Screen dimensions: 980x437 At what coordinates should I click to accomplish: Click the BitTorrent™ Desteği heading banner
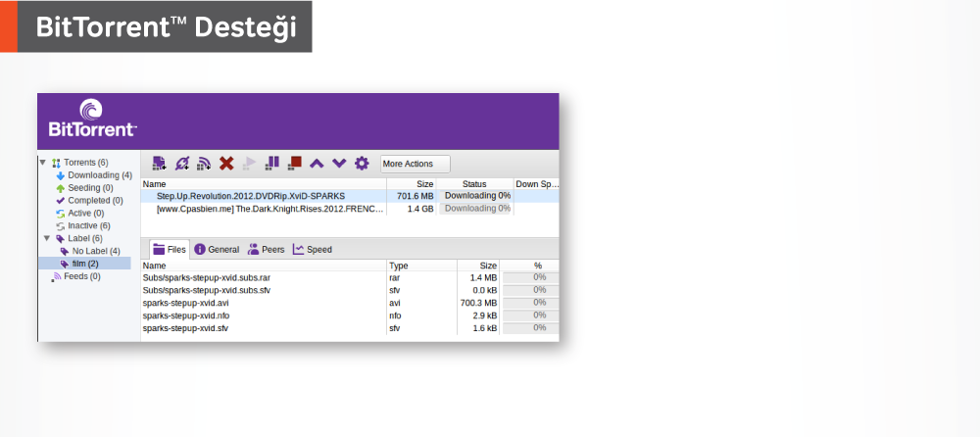pyautogui.click(x=156, y=26)
